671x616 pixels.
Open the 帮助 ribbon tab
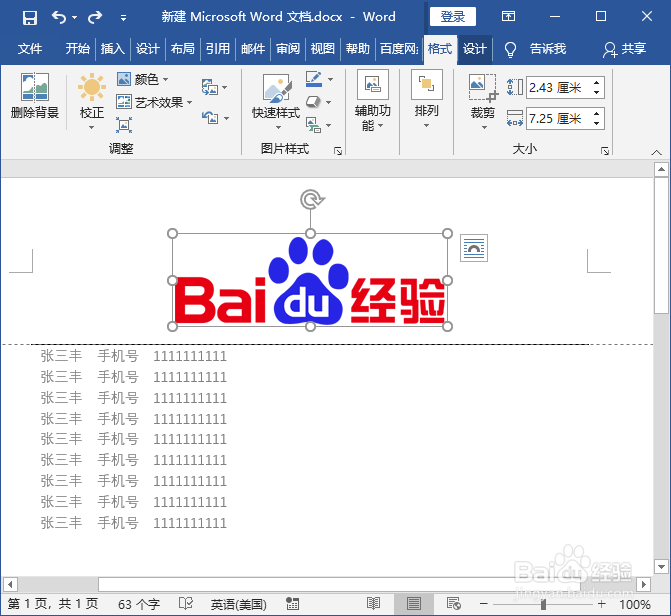pos(358,49)
